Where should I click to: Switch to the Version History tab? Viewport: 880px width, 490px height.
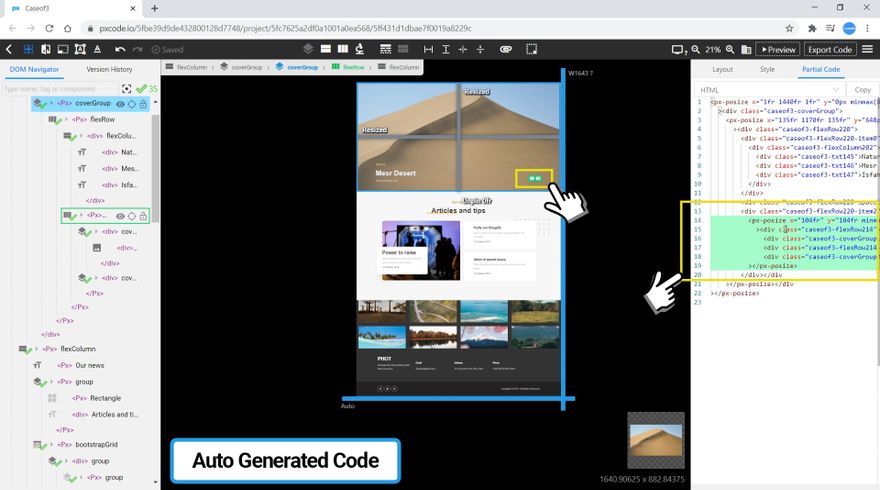[109, 69]
